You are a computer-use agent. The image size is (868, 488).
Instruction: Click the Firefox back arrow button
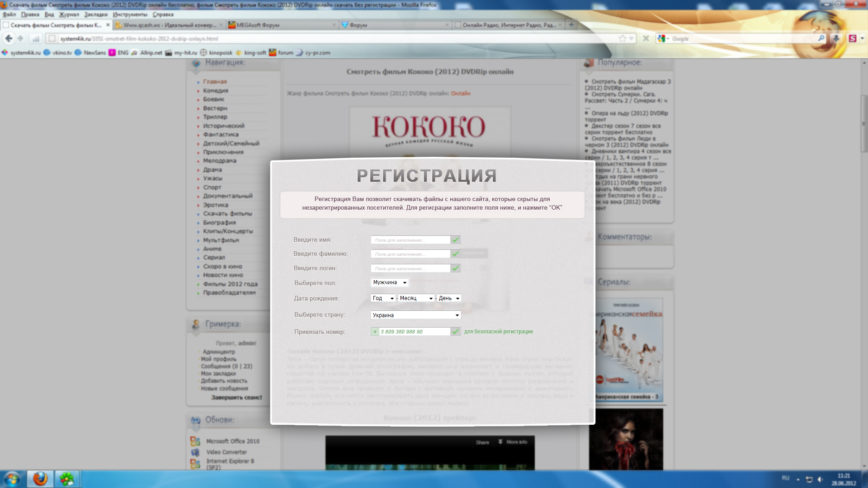(9, 38)
